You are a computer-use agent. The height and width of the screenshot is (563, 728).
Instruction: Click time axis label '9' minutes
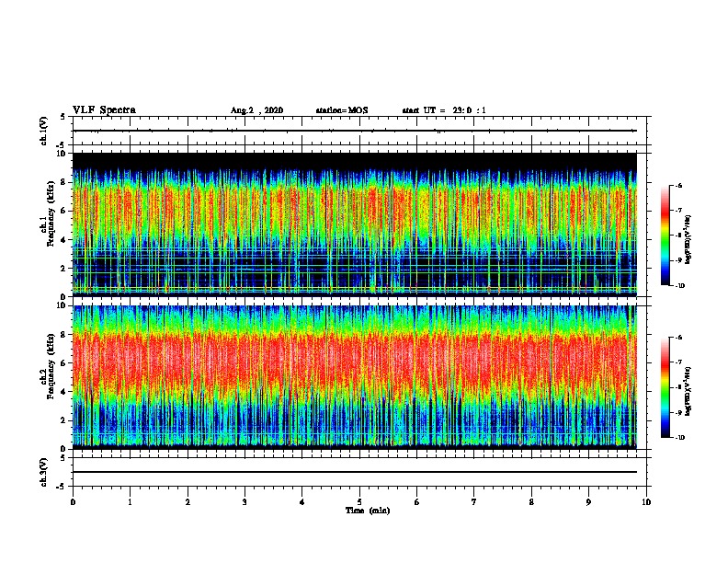click(x=588, y=502)
